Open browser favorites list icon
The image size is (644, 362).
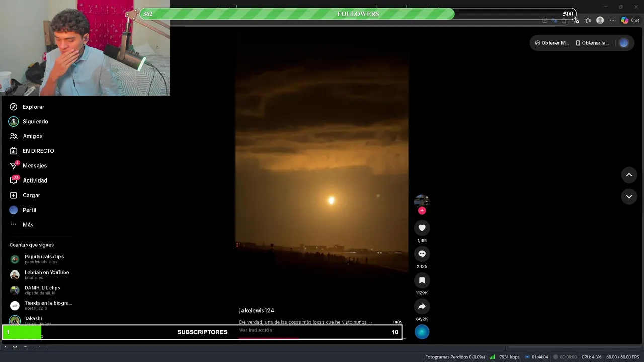[588, 20]
